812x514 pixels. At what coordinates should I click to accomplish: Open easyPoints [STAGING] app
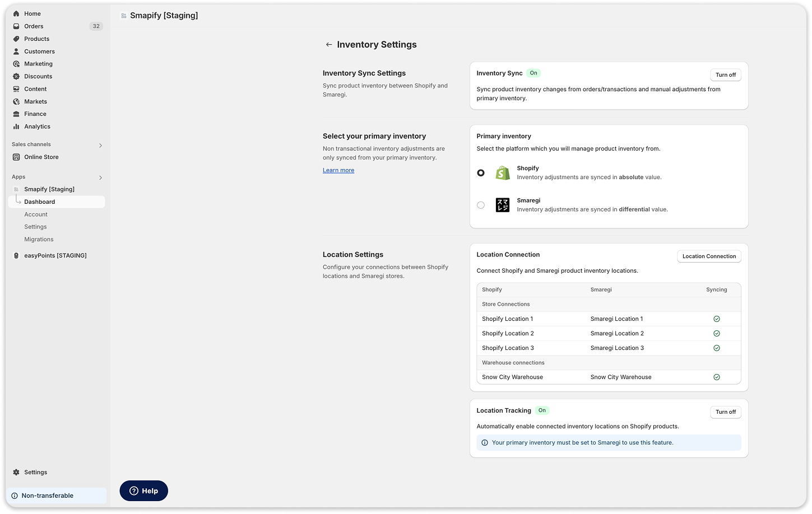tap(55, 255)
